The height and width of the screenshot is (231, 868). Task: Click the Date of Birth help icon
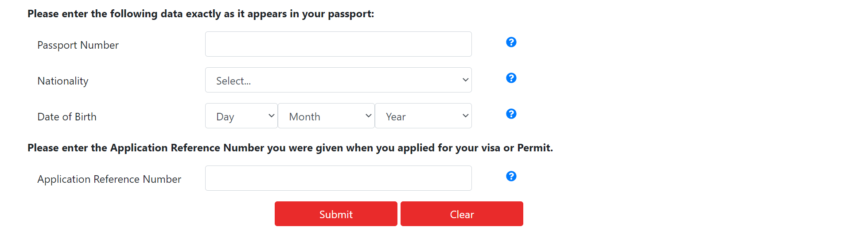click(x=511, y=114)
